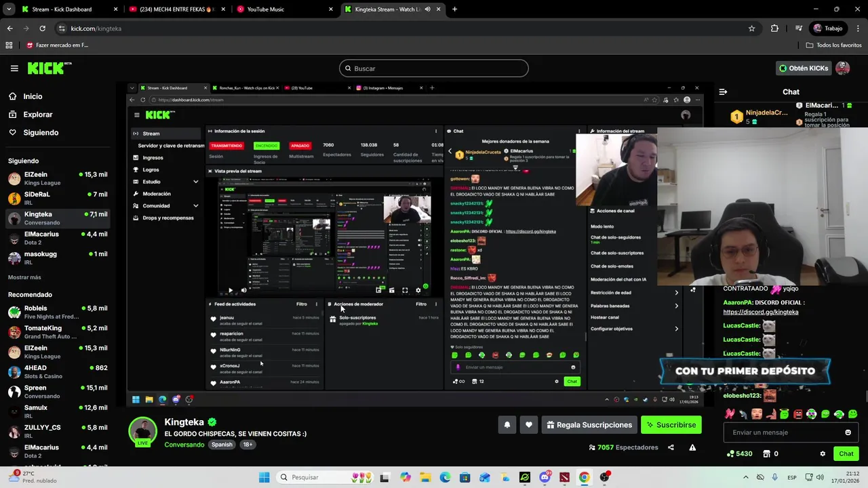
Task: Mute the Kingteka Stream browser tab
Action: (x=427, y=9)
